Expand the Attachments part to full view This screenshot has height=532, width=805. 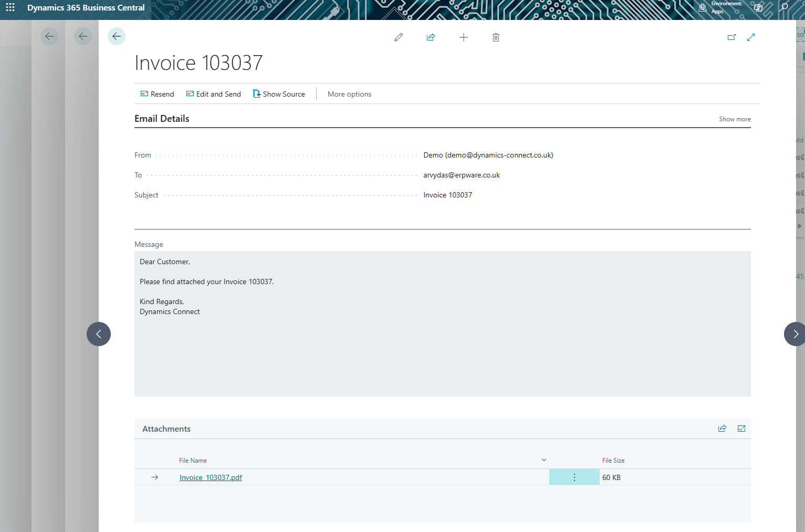(x=741, y=429)
